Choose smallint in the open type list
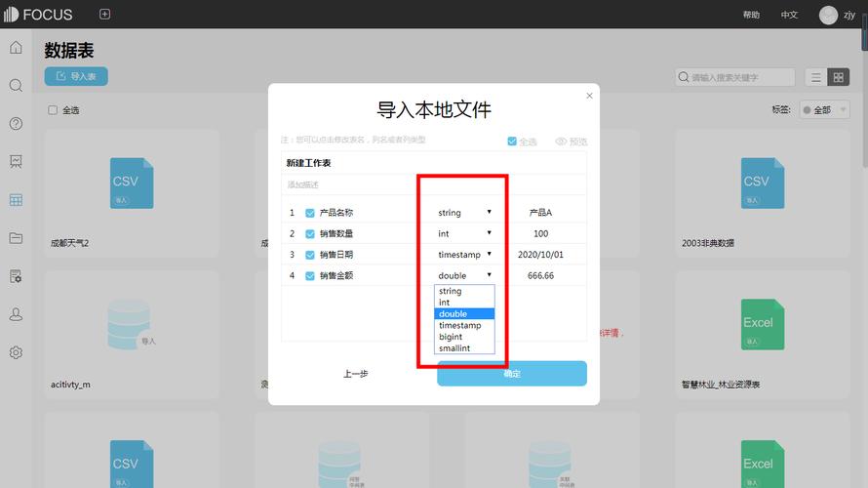The width and height of the screenshot is (868, 488). 464,348
